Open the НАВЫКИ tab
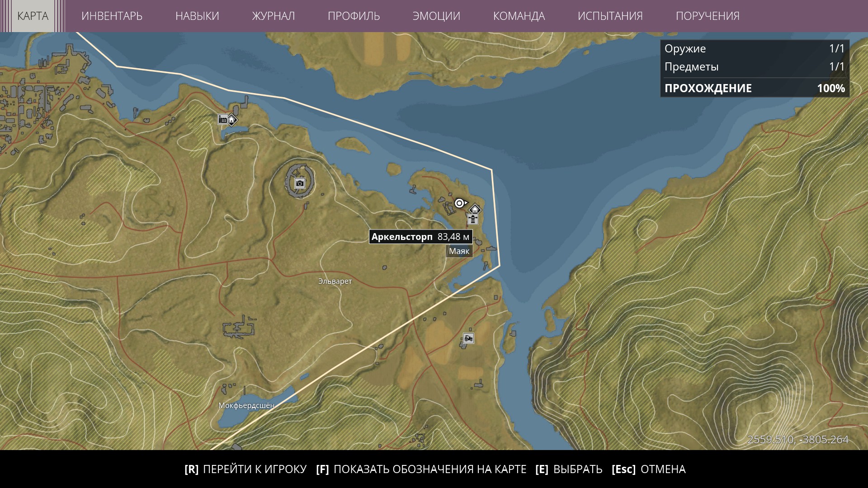The height and width of the screenshot is (488, 868). 197,16
